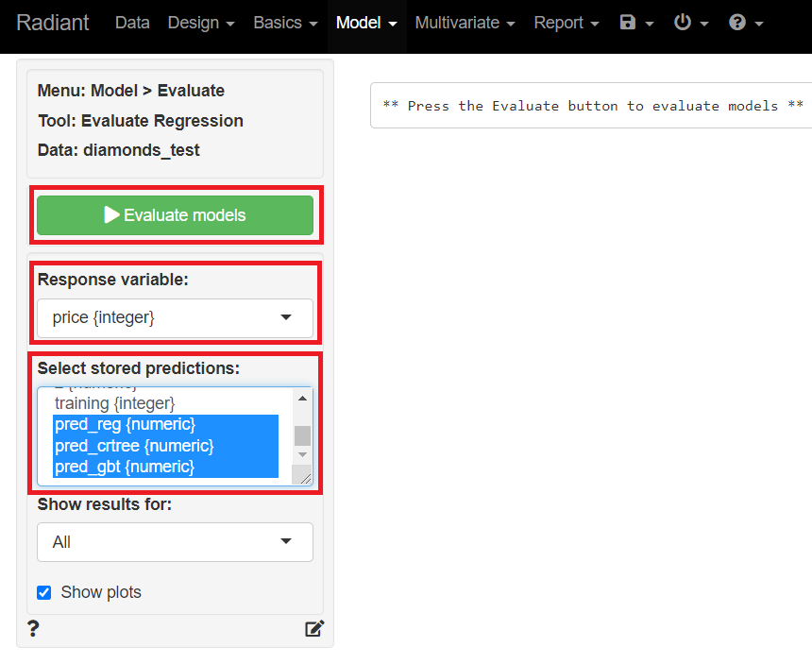Open the Multivariate menu

tap(465, 23)
